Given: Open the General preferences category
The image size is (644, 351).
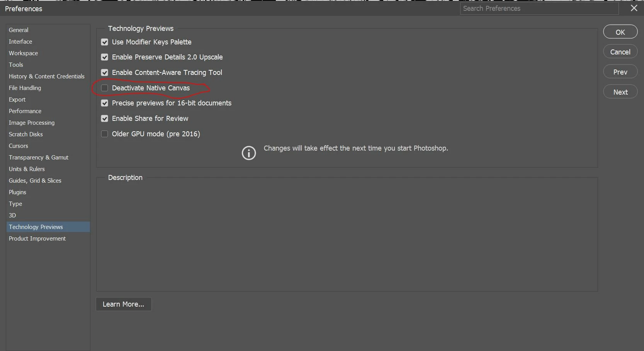Looking at the screenshot, I should [48, 30].
